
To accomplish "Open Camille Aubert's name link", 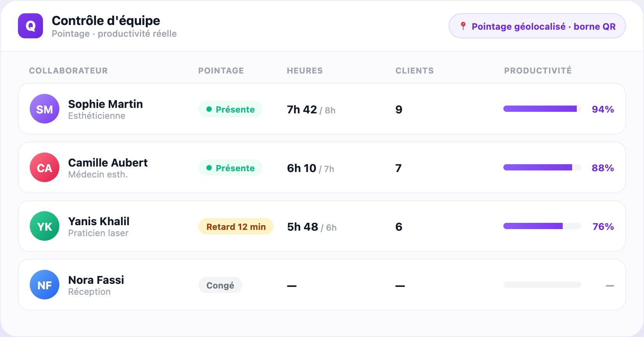I will tap(108, 163).
